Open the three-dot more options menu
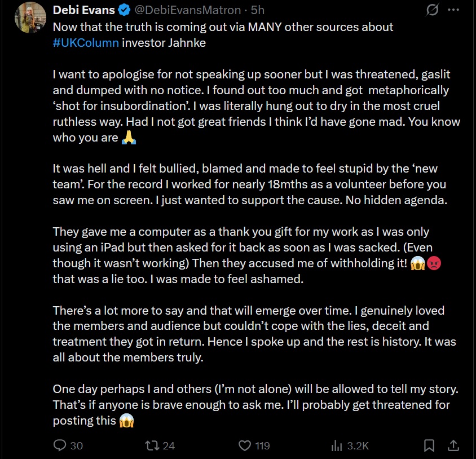 pos(453,10)
